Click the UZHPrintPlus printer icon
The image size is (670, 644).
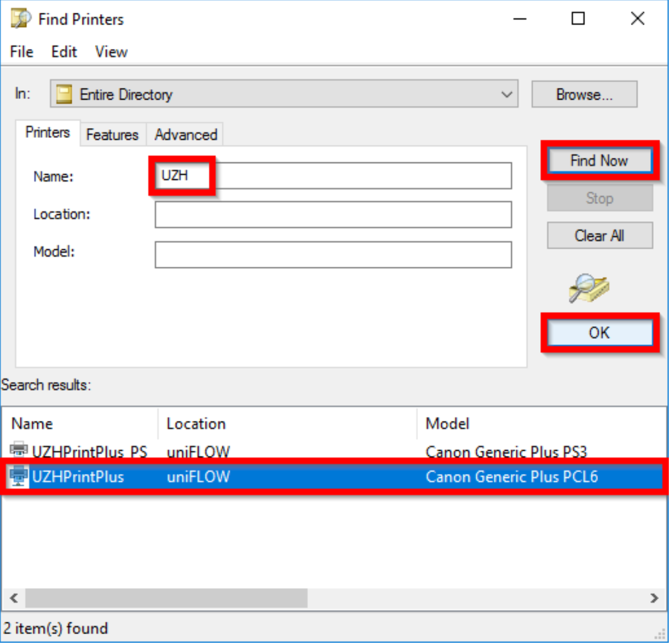tap(19, 476)
